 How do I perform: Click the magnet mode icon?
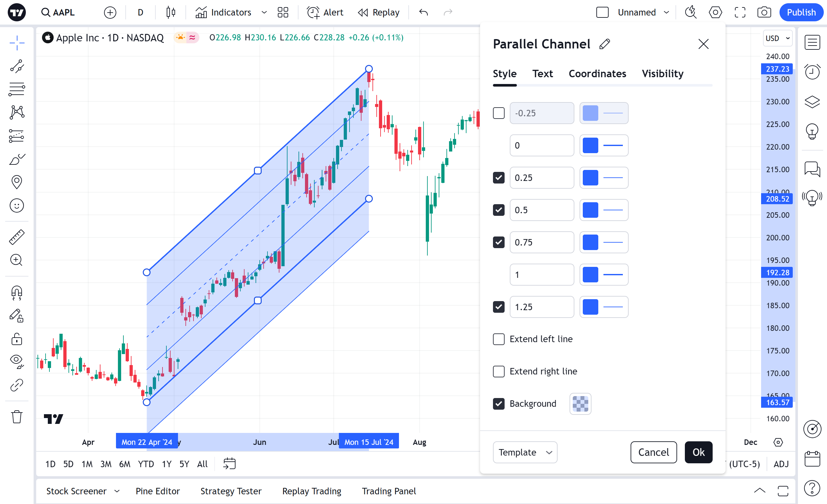point(16,293)
